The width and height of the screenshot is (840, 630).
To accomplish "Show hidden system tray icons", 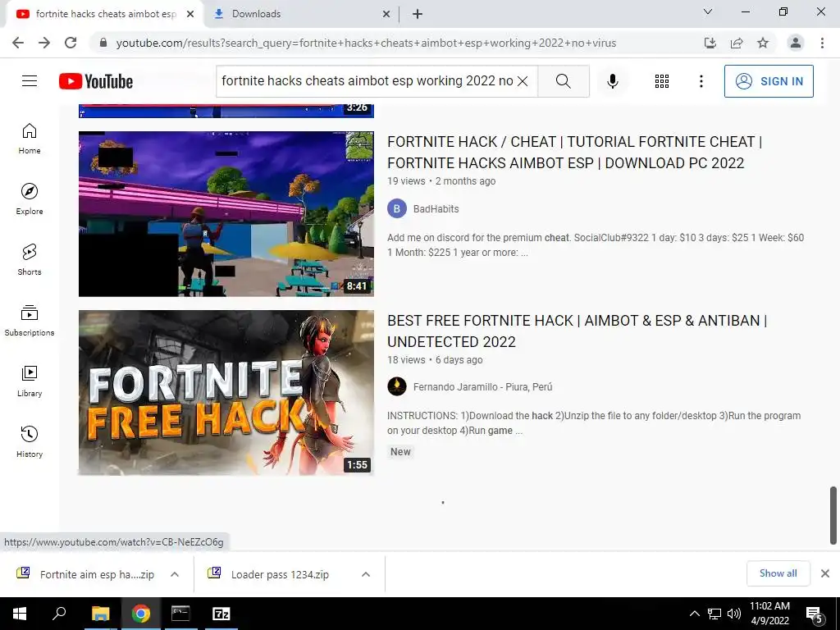I will (x=694, y=614).
